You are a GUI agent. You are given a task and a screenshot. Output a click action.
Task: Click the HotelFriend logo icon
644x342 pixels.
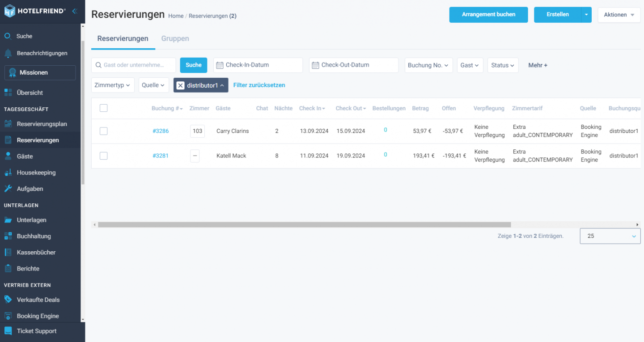(9, 11)
